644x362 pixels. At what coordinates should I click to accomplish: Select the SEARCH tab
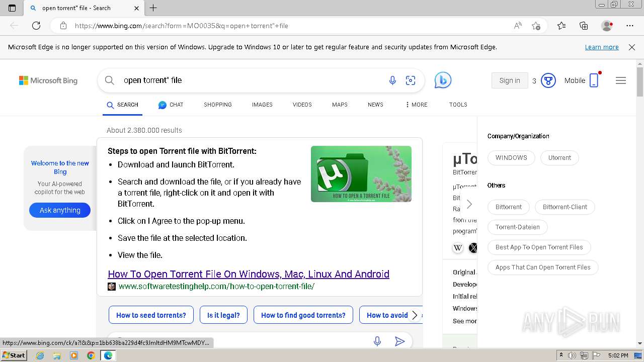tap(122, 105)
